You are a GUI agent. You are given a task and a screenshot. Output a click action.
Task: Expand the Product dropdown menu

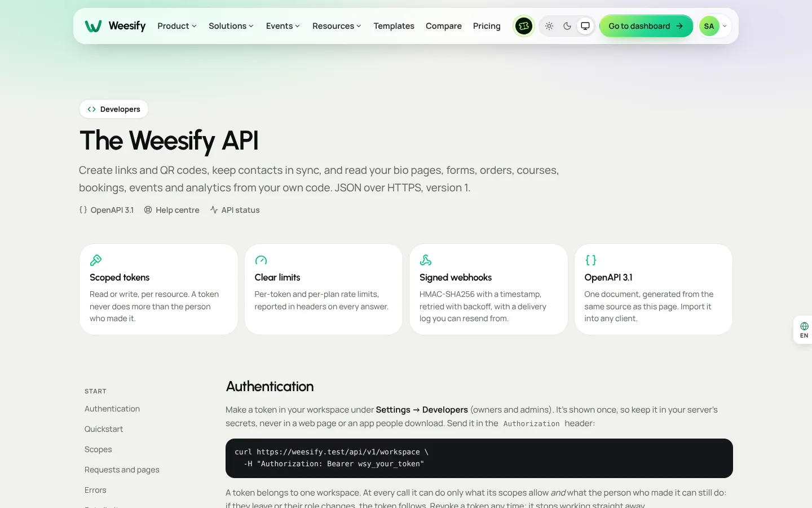[177, 26]
